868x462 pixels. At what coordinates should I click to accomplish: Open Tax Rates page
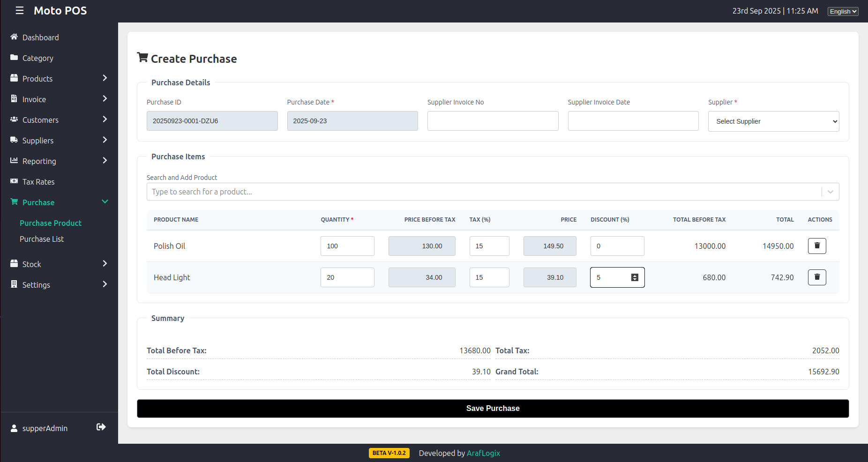click(x=38, y=182)
